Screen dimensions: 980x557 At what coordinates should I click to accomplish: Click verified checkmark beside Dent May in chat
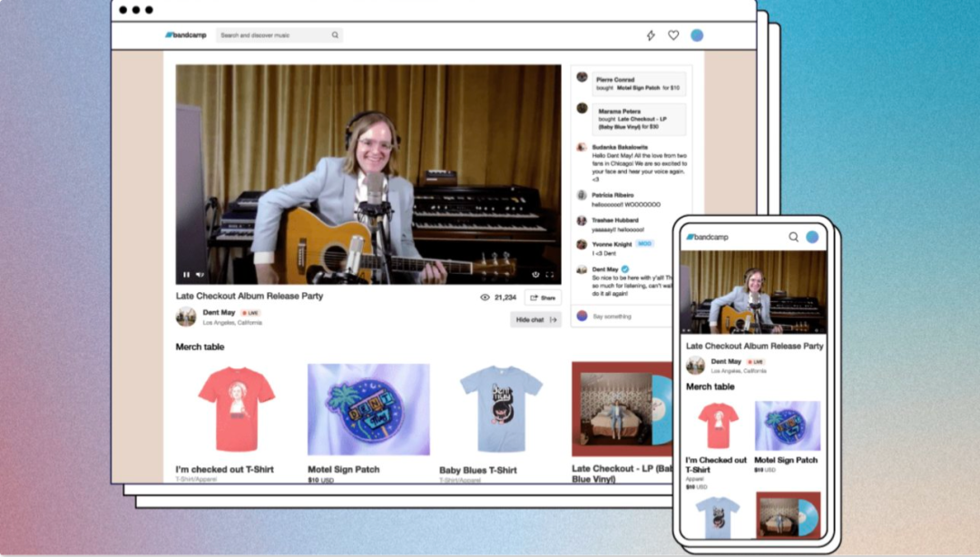(x=625, y=269)
